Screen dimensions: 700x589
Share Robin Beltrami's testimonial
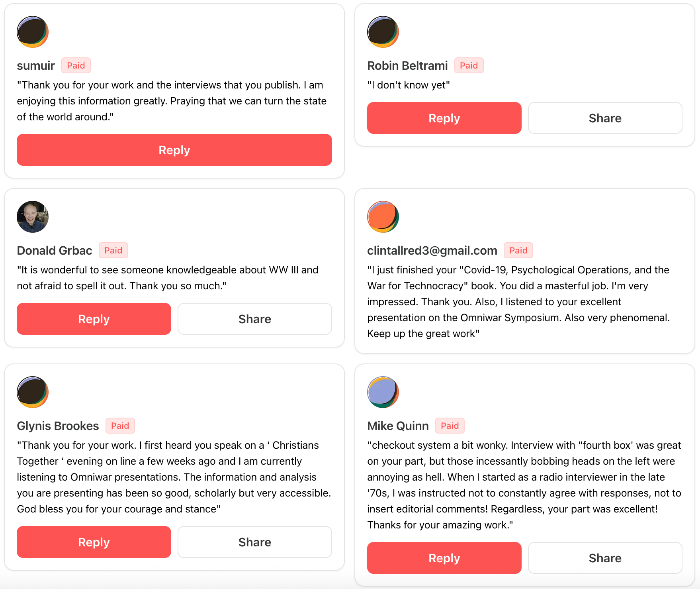tap(605, 118)
